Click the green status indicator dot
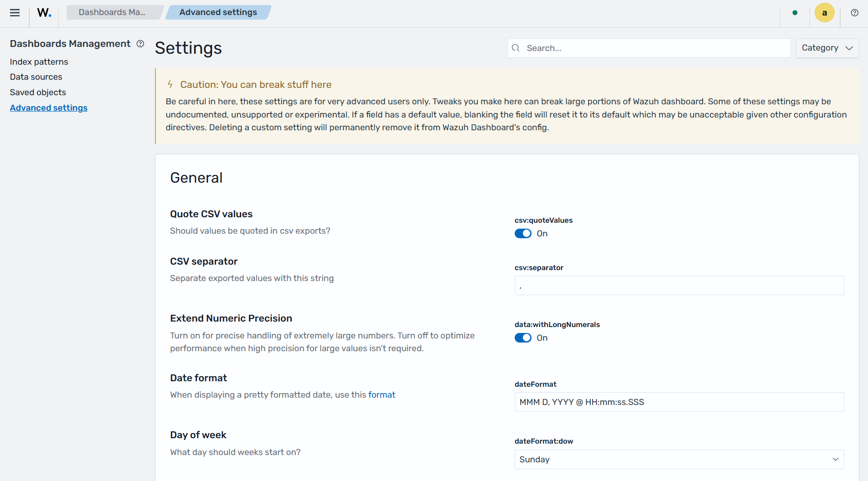Screen dimensions: 868x481 click(x=795, y=13)
